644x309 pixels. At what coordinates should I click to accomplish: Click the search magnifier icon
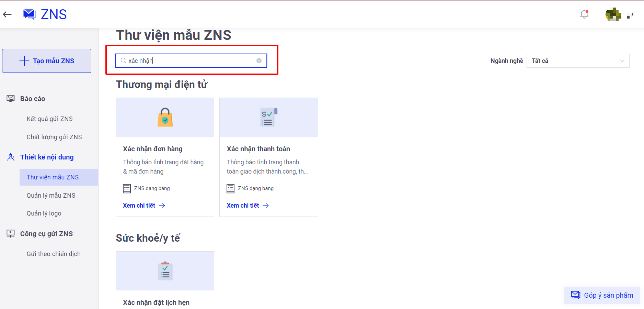[124, 60]
